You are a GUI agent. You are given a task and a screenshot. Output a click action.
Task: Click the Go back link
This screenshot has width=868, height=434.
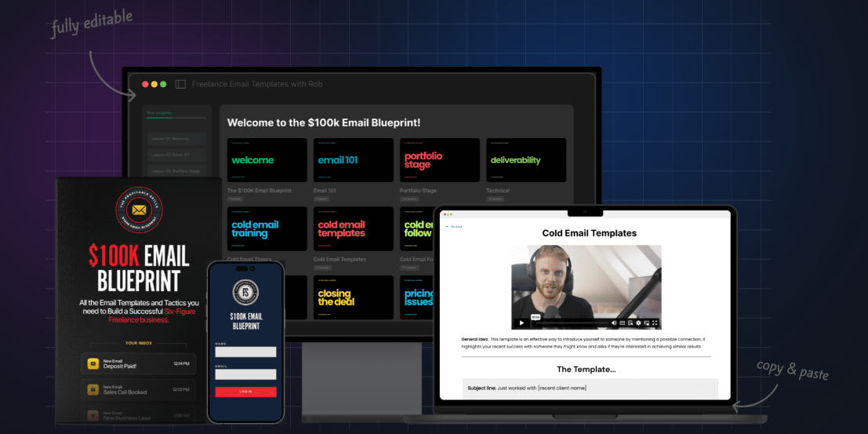(x=454, y=226)
